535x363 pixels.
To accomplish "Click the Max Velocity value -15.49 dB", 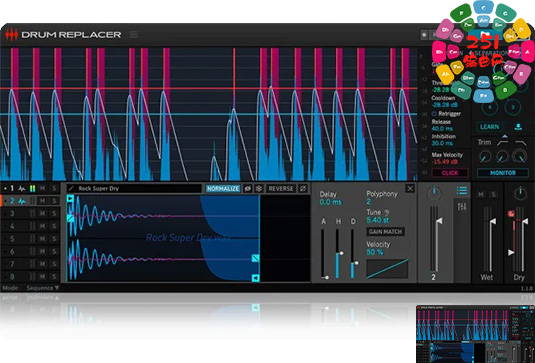I will (445, 162).
